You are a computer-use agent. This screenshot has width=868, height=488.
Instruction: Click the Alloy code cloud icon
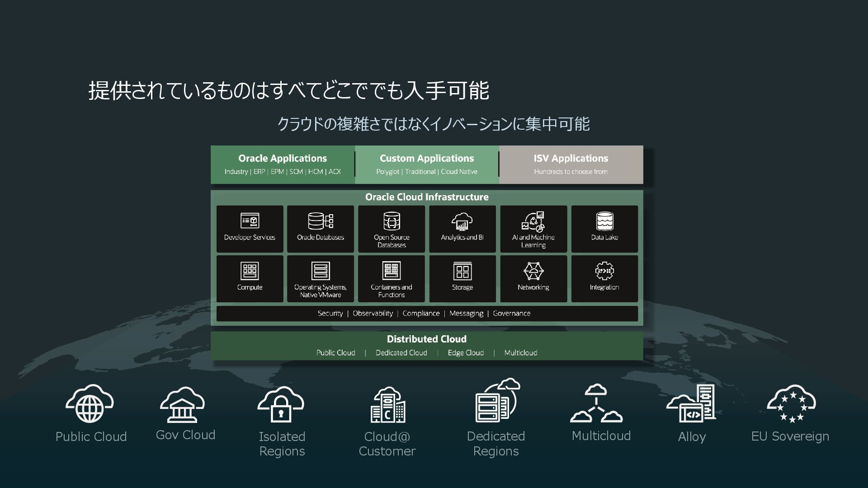691,404
